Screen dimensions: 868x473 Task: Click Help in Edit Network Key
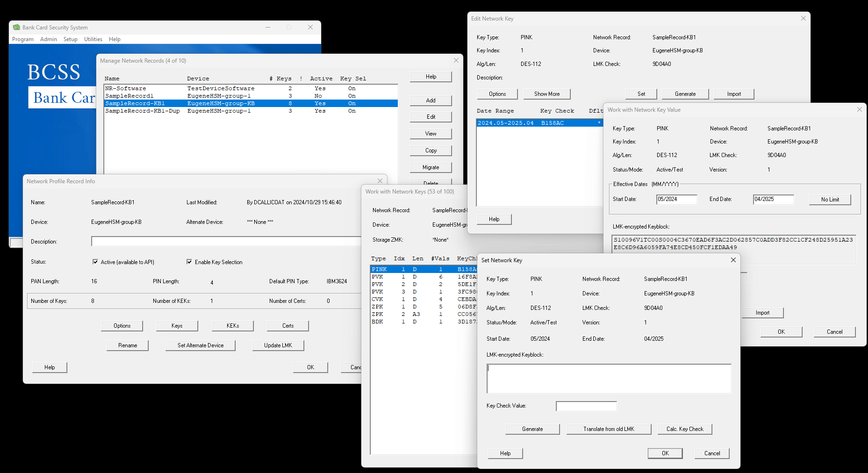(x=494, y=219)
